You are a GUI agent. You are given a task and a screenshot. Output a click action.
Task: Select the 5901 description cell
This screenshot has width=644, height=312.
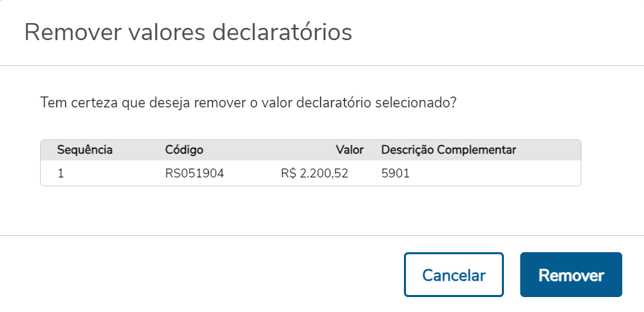[x=395, y=173]
